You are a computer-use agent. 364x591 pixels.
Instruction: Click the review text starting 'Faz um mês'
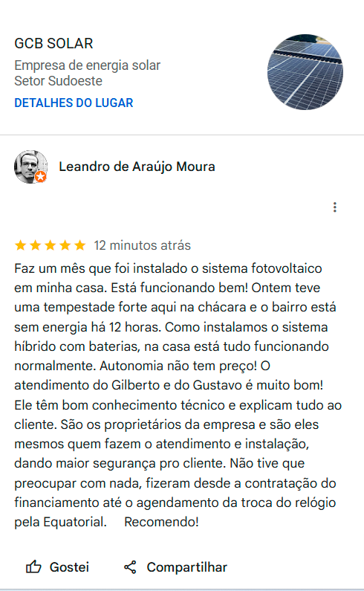[x=178, y=395]
